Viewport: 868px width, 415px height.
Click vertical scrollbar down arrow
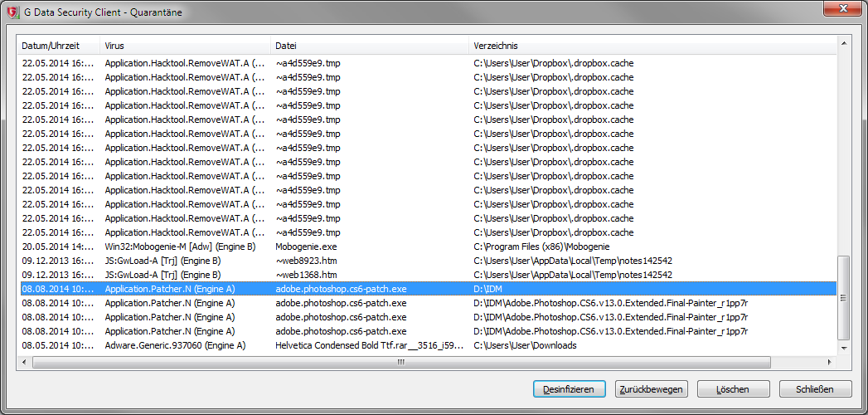[x=843, y=348]
